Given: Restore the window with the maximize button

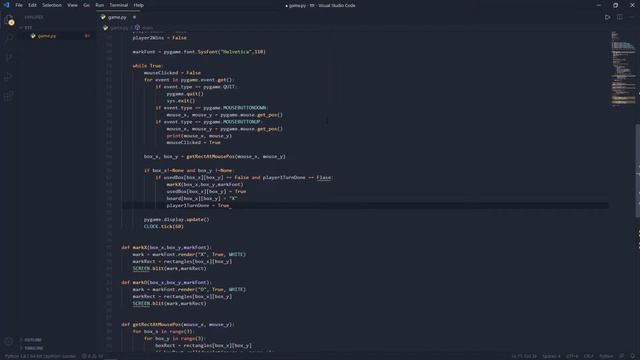Looking at the screenshot, I should pyautogui.click(x=616, y=5).
